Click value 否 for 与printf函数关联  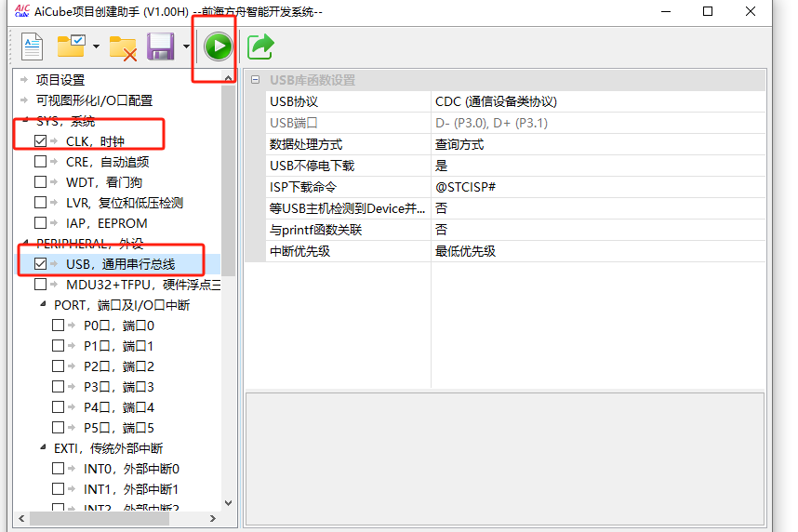598,230
